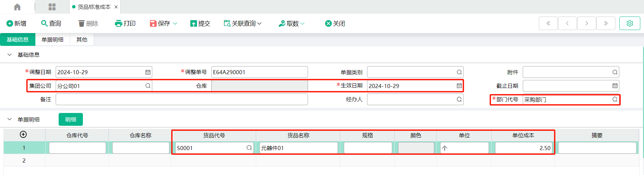Image resolution: width=644 pixels, height=175 pixels.
Task: Click the home icon tab
Action: tap(17, 7)
